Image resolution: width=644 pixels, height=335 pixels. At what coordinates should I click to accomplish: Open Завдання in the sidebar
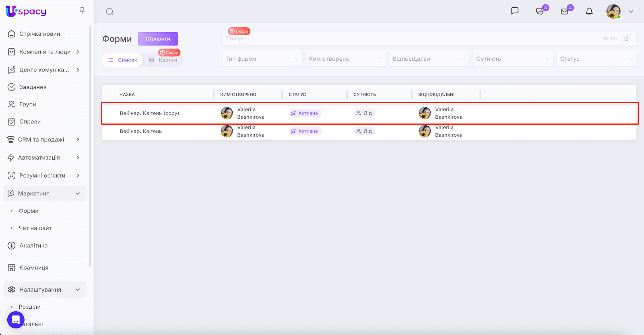[33, 87]
